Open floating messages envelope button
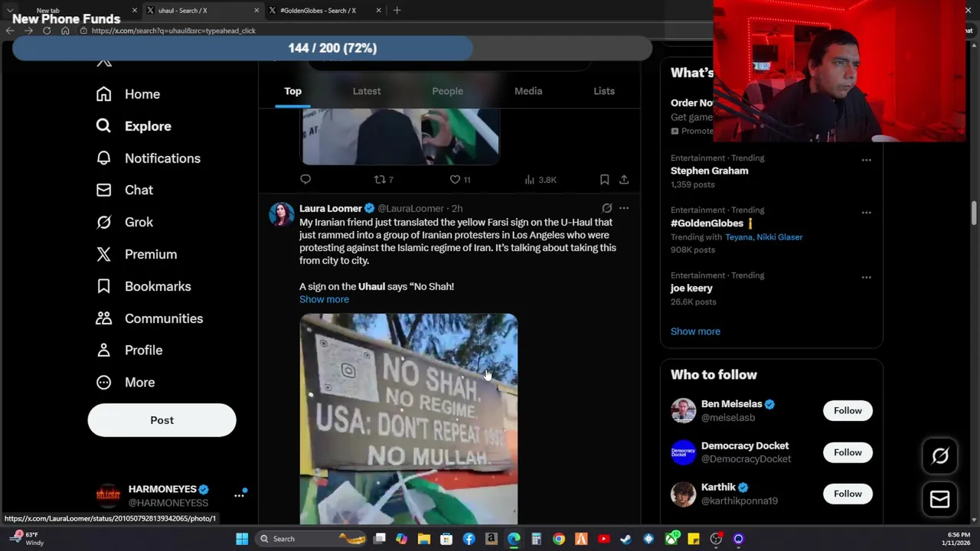Viewport: 980px width, 551px height. coord(940,500)
